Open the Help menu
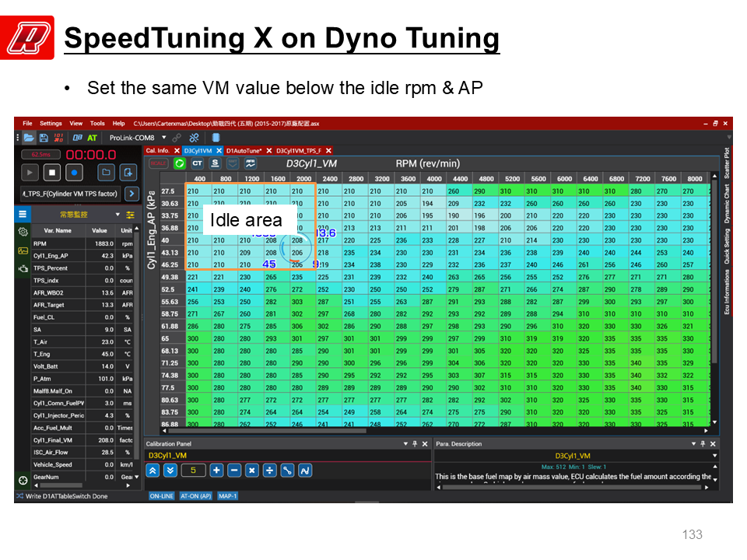 118,124
